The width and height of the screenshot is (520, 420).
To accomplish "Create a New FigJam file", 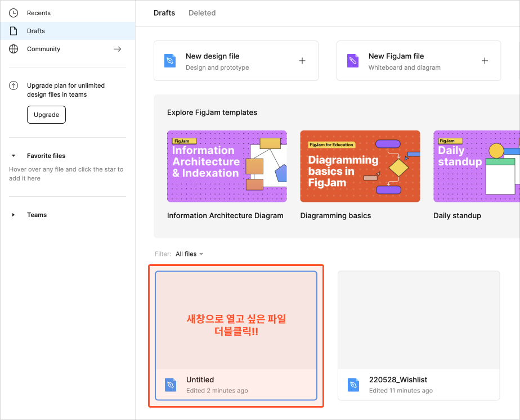I will [x=419, y=61].
